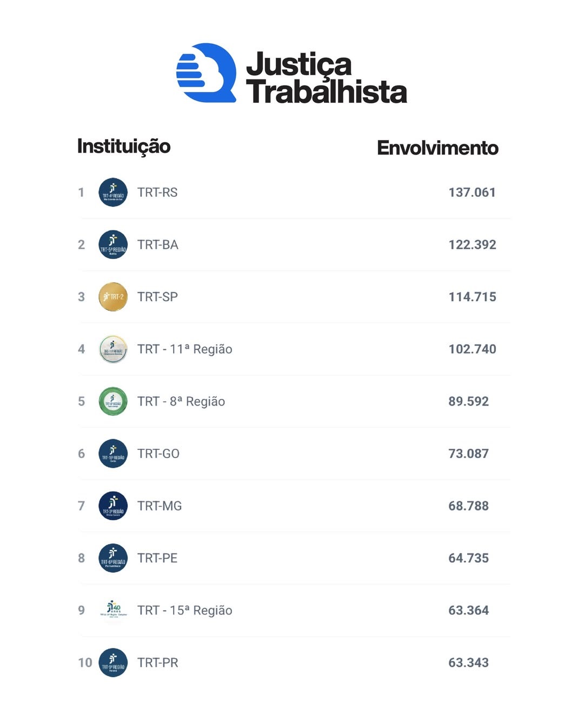The width and height of the screenshot is (584, 728).
Task: Click the TRT-RS round avatar icon
Action: coord(113,193)
